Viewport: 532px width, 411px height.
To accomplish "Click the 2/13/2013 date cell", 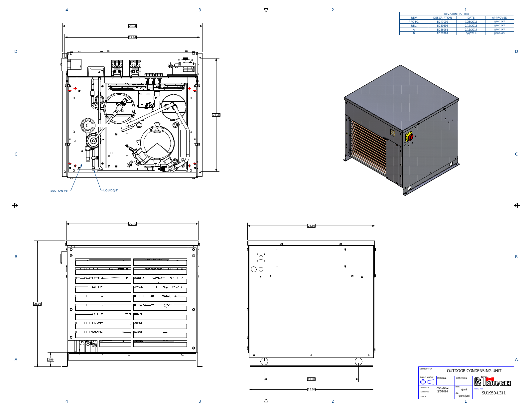I will click(471, 26).
